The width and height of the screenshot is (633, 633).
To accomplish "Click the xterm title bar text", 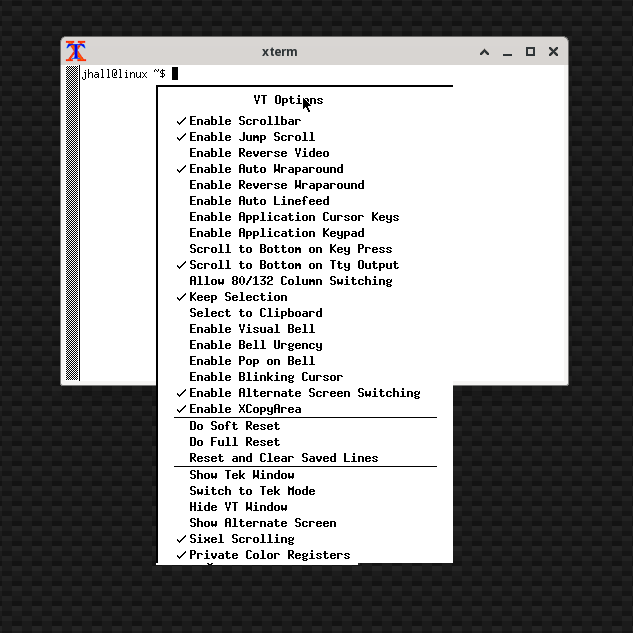I will tap(279, 52).
